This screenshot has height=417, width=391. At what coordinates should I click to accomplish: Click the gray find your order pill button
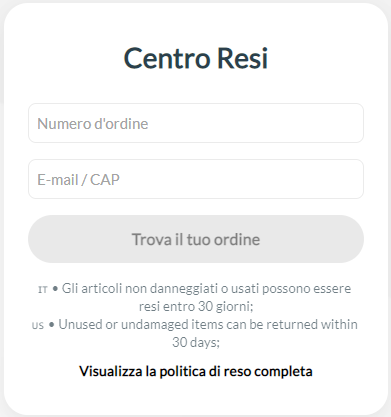196,239
